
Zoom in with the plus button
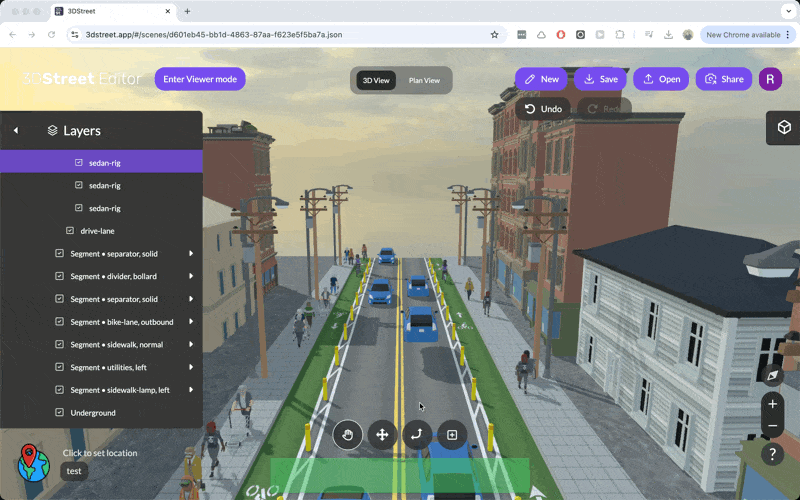pos(772,404)
